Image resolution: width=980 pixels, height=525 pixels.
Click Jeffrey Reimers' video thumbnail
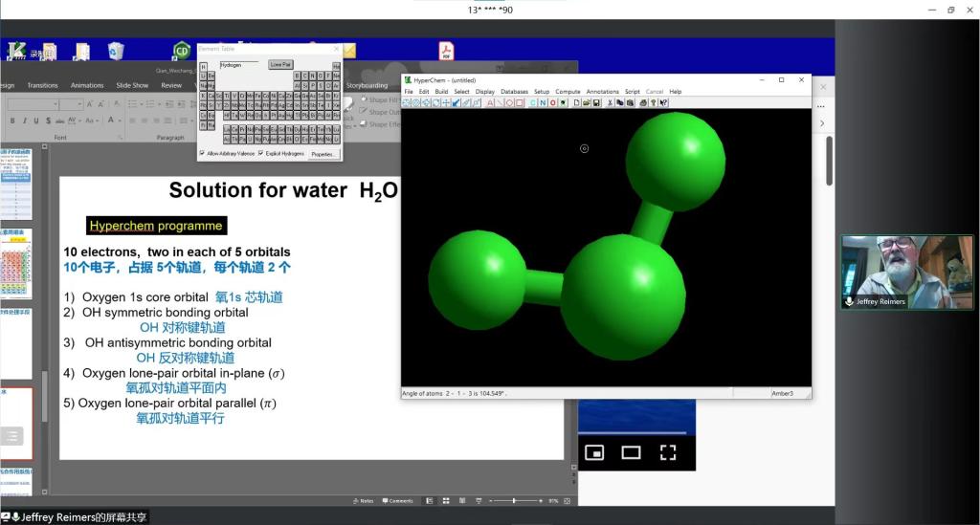coord(906,272)
